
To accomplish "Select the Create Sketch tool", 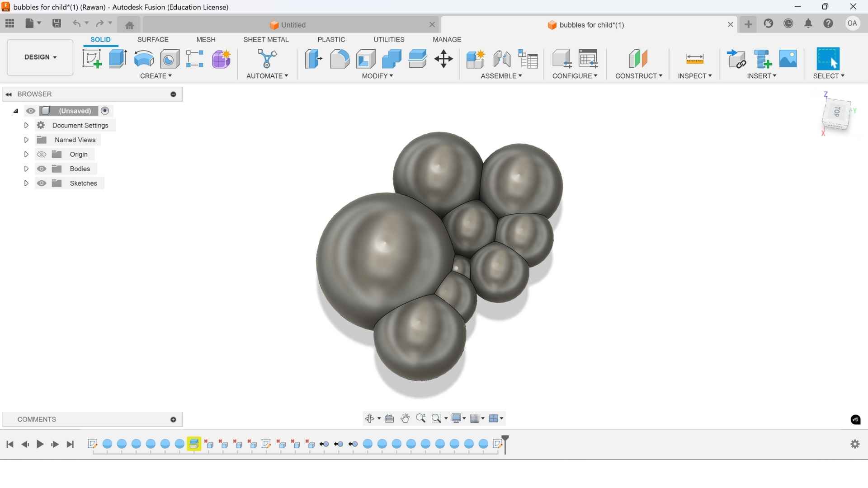I will (x=92, y=59).
